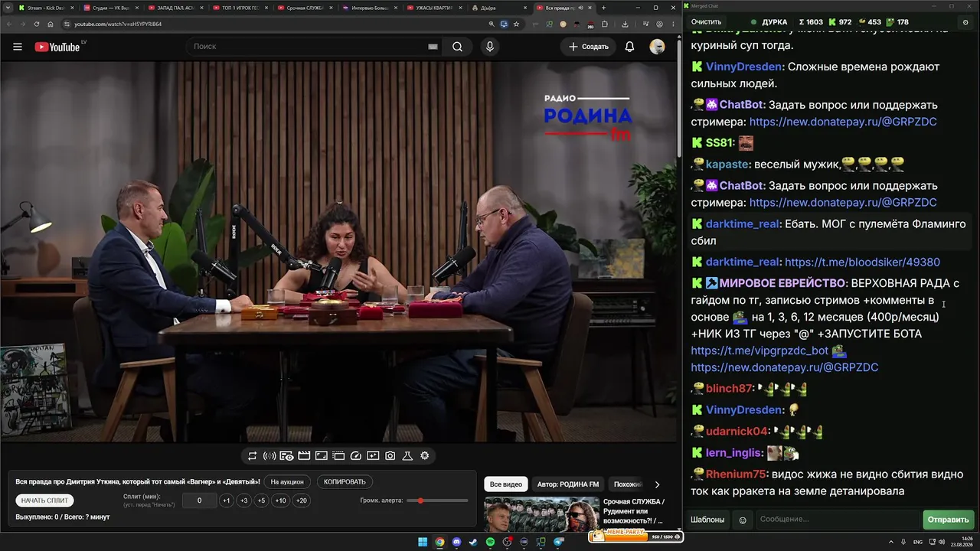Open emoji picker in chat input
The height and width of the screenshot is (551, 980).
click(742, 520)
